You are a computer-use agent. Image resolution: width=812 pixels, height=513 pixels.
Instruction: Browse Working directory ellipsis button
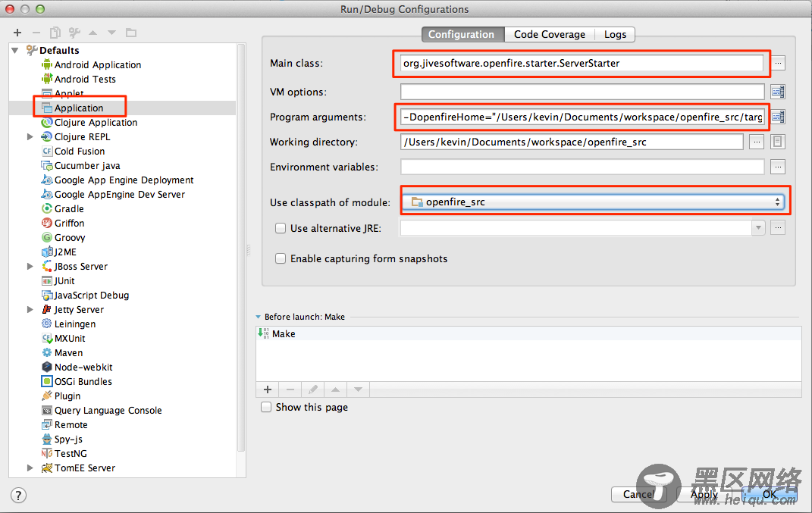pos(757,142)
